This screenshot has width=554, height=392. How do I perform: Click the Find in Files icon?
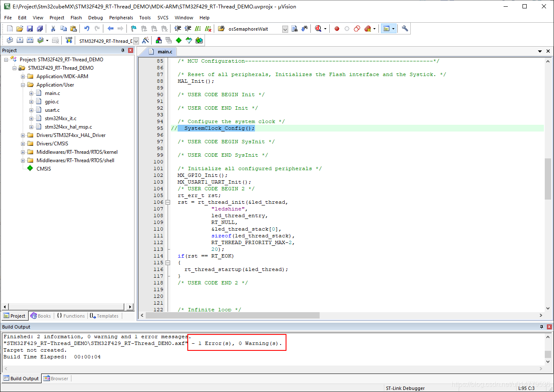tap(294, 29)
